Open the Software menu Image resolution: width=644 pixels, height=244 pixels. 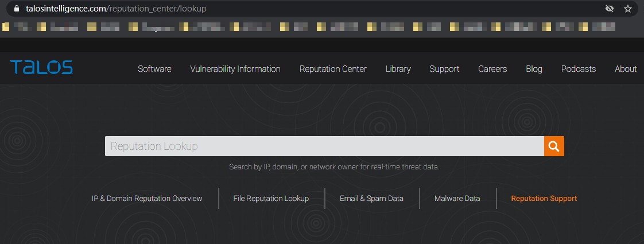154,69
